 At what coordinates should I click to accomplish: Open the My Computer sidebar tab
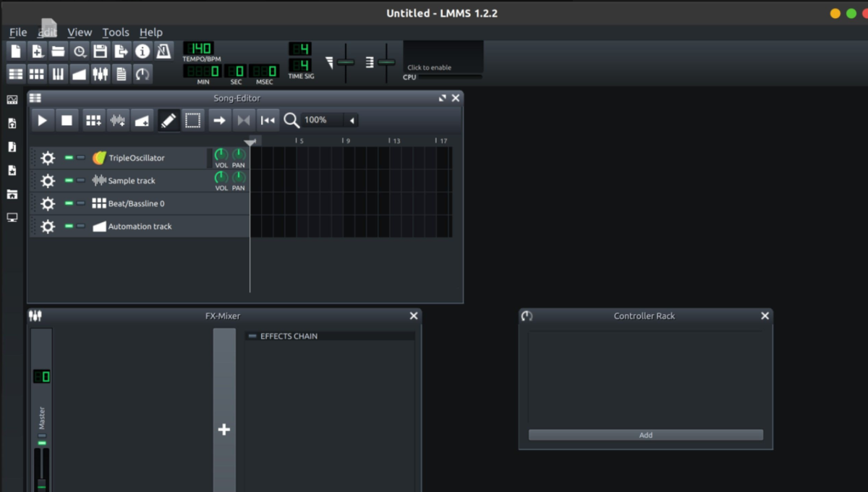[x=12, y=217]
